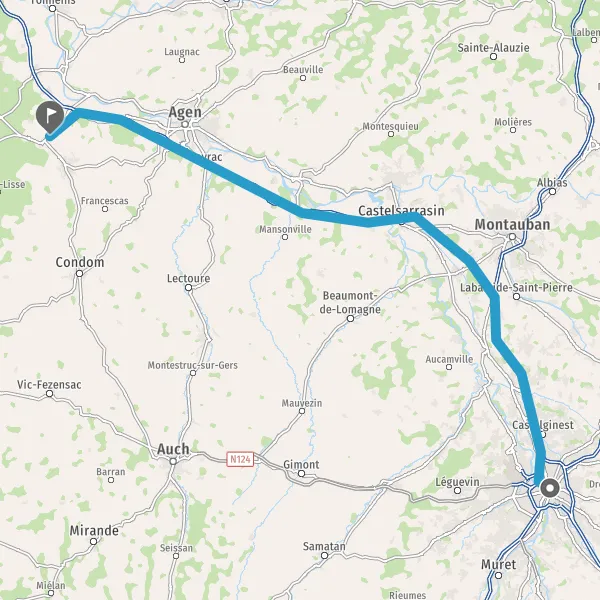Click the route start circle marker in Toulouse
The height and width of the screenshot is (600, 600).
[x=550, y=488]
